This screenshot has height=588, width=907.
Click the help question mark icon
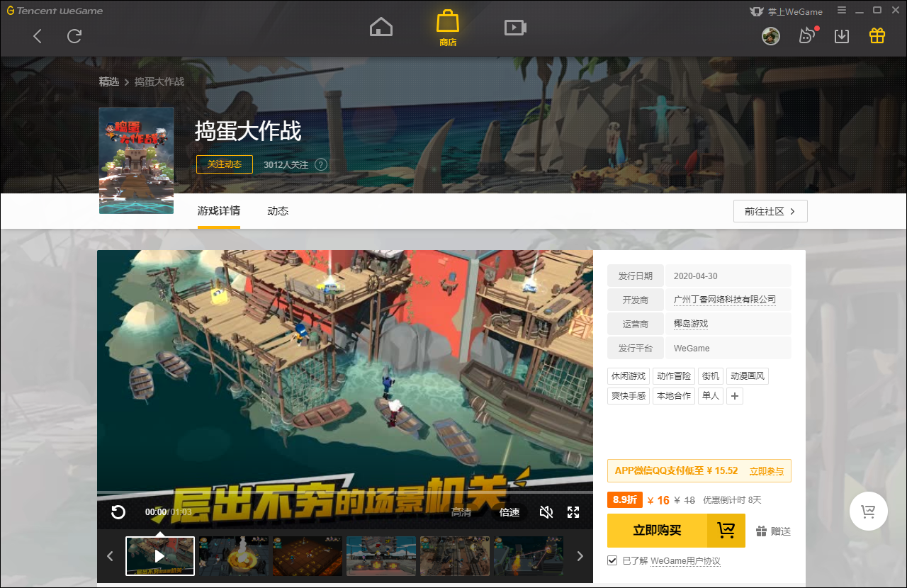tap(321, 164)
